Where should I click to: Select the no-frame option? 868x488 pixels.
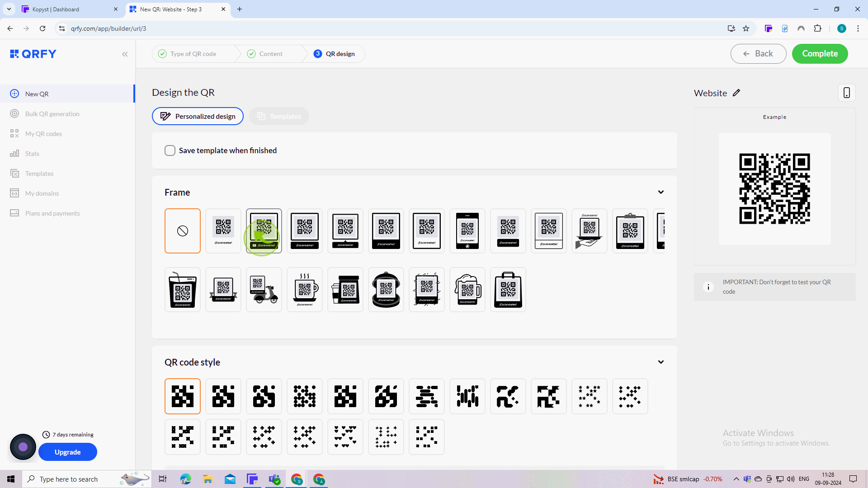pyautogui.click(x=183, y=231)
